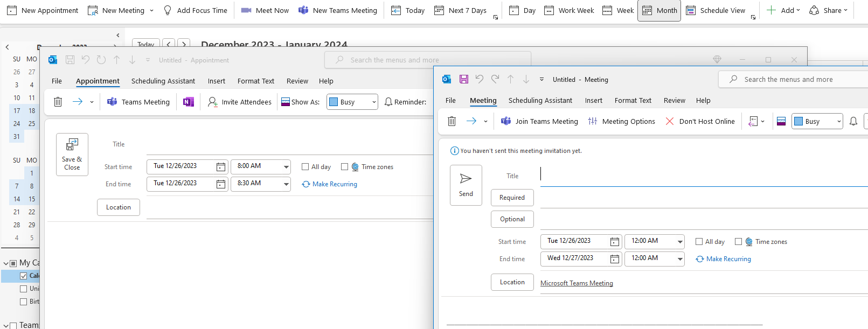868x329 pixels.
Task: Open the response options dropdown in Meeting window
Action: click(756, 121)
